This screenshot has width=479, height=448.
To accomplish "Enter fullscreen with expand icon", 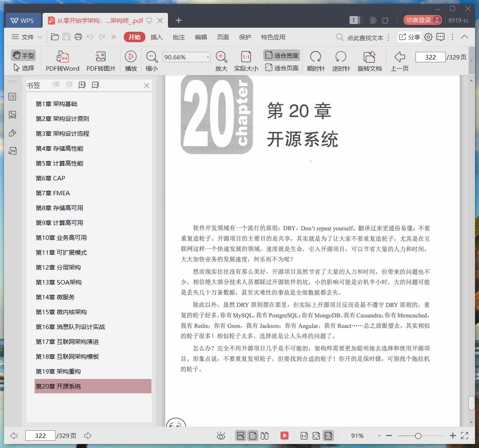I will tap(465, 436).
